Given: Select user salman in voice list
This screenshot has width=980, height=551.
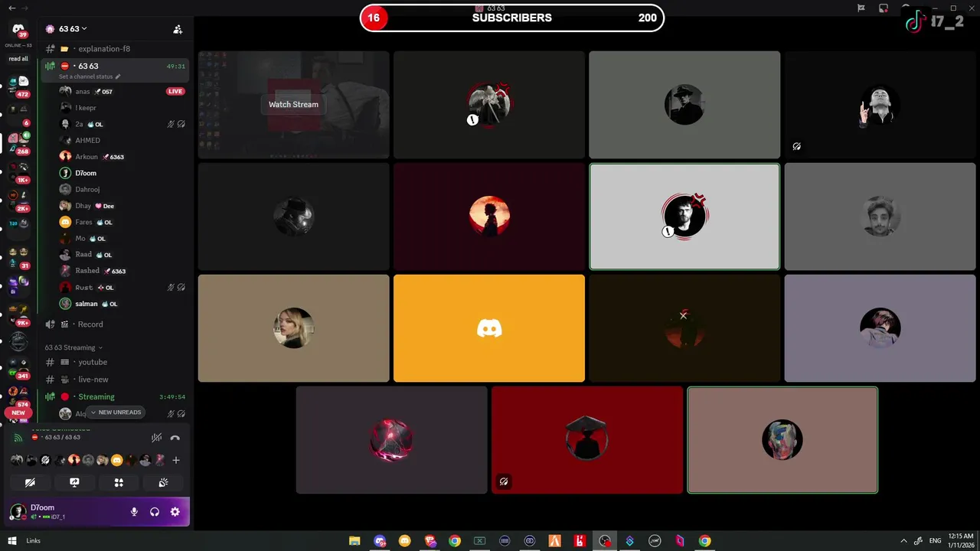Looking at the screenshot, I should click(x=122, y=304).
